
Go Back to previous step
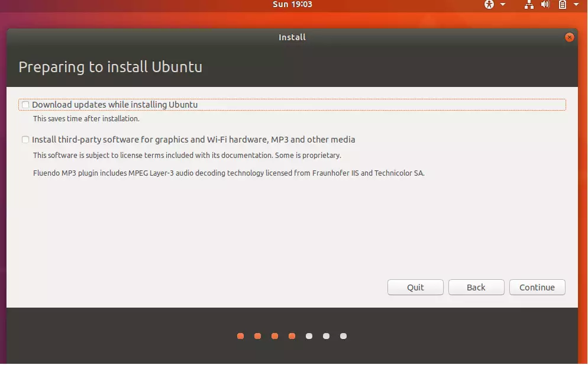pos(476,288)
